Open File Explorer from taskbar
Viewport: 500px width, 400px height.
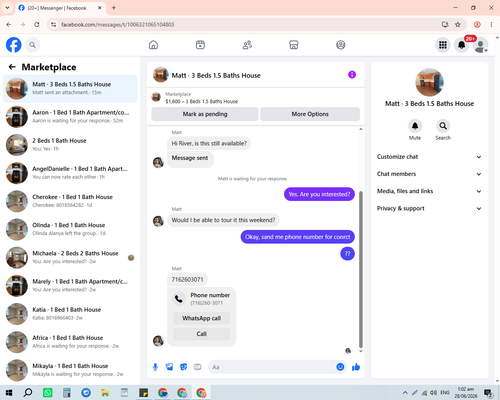[105, 393]
